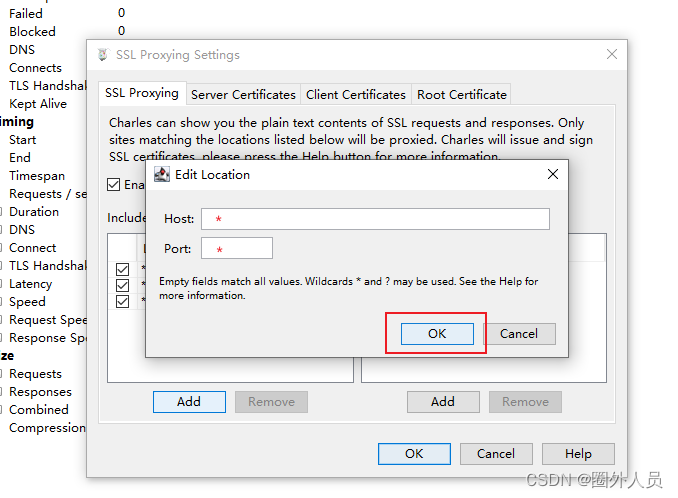The image size is (678, 498).
Task: Click Remove under the Exclude list
Action: click(525, 402)
